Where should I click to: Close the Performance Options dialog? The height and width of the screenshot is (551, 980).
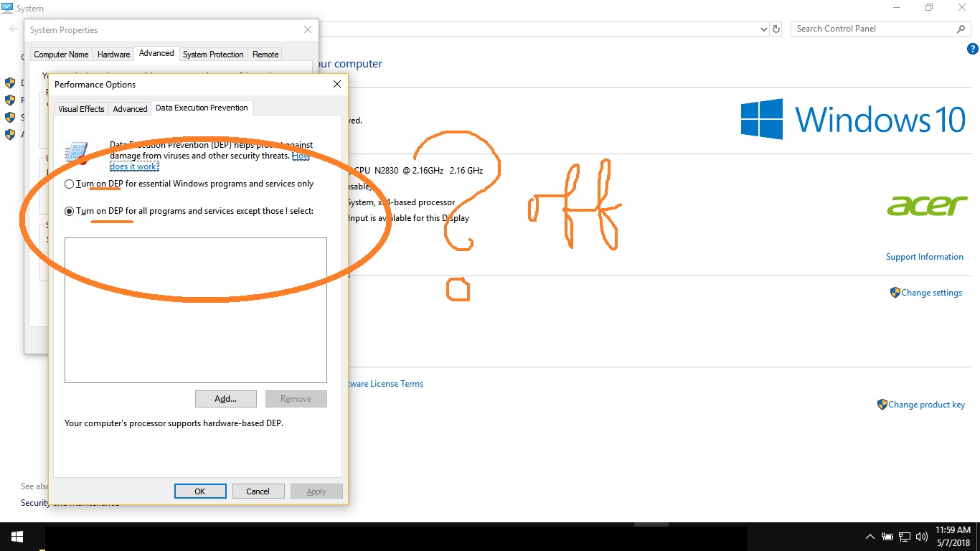coord(337,84)
